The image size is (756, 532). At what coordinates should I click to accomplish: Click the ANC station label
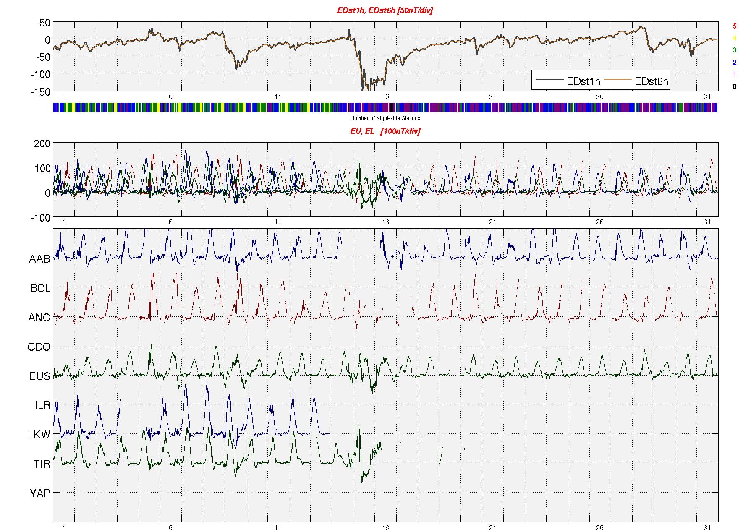click(39, 318)
